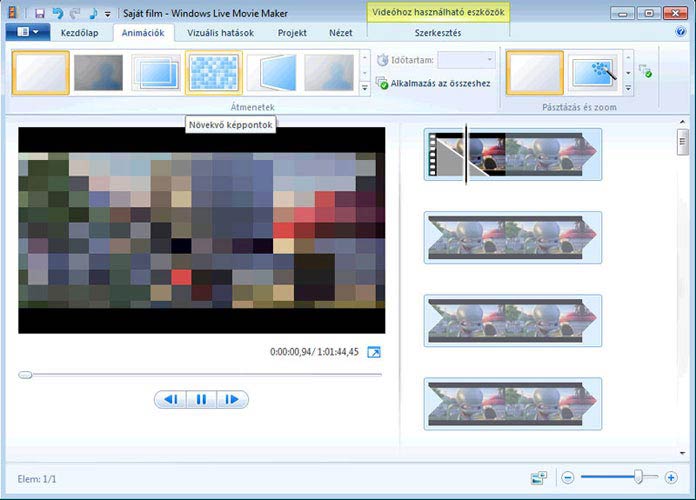Pick the overlapping frames transition effect
Image resolution: width=696 pixels, height=500 pixels.
click(x=155, y=73)
